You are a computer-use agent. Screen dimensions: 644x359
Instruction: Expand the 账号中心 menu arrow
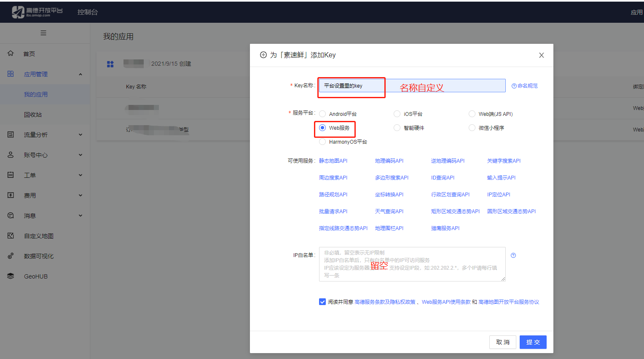pyautogui.click(x=80, y=155)
